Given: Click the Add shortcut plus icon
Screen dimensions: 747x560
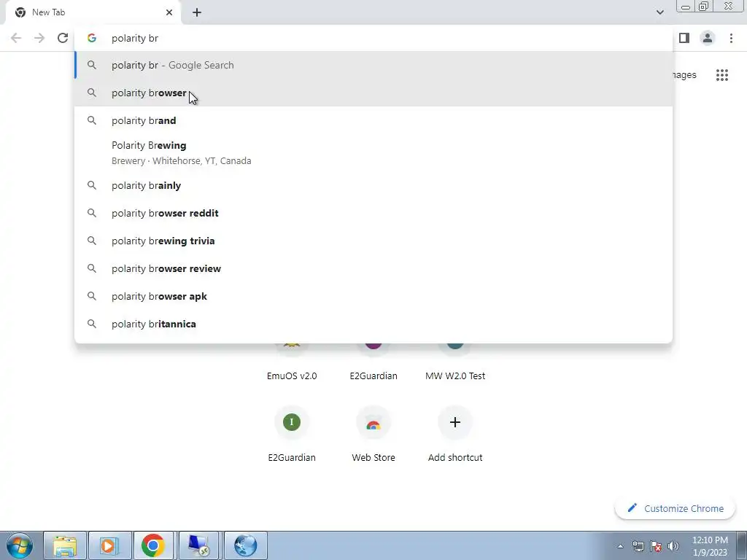Looking at the screenshot, I should coord(455,422).
